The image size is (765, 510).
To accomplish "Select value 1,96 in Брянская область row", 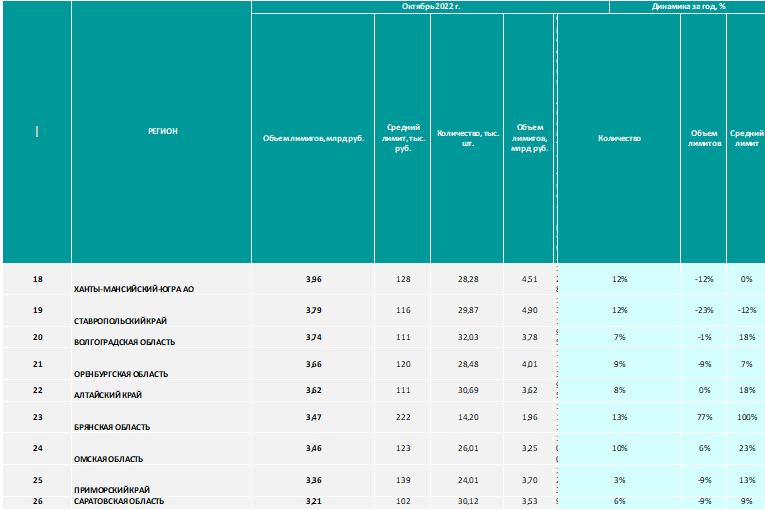I will 529,417.
